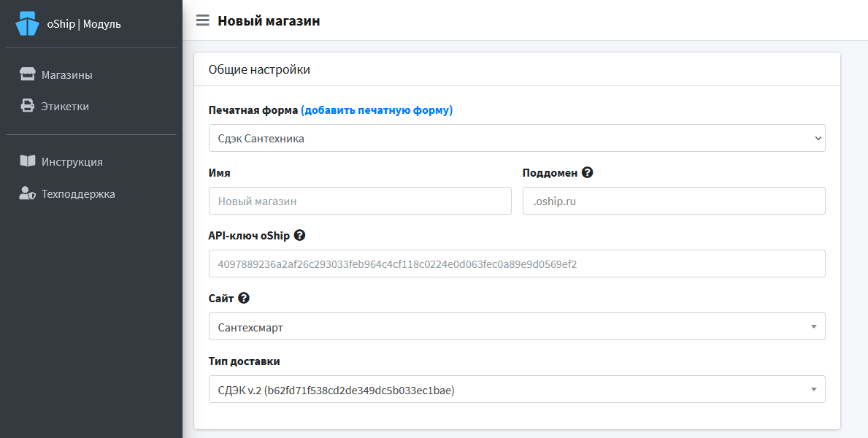
Task: Click the user shield icon beside Техподдержка
Action: [27, 193]
